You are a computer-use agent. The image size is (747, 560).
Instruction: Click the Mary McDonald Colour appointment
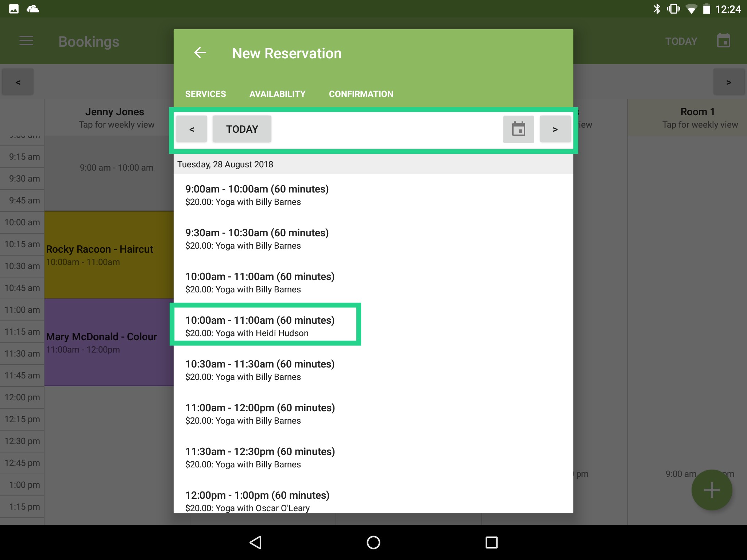[106, 343]
